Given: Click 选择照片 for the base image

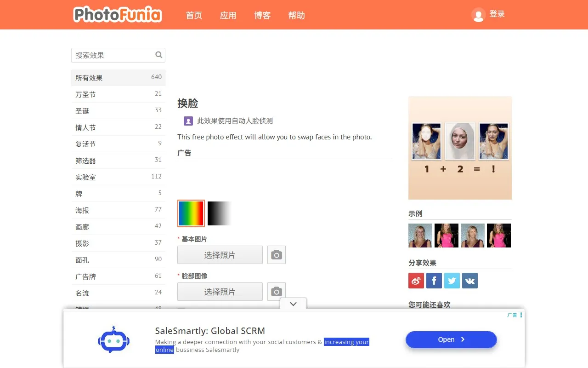Looking at the screenshot, I should click(220, 255).
